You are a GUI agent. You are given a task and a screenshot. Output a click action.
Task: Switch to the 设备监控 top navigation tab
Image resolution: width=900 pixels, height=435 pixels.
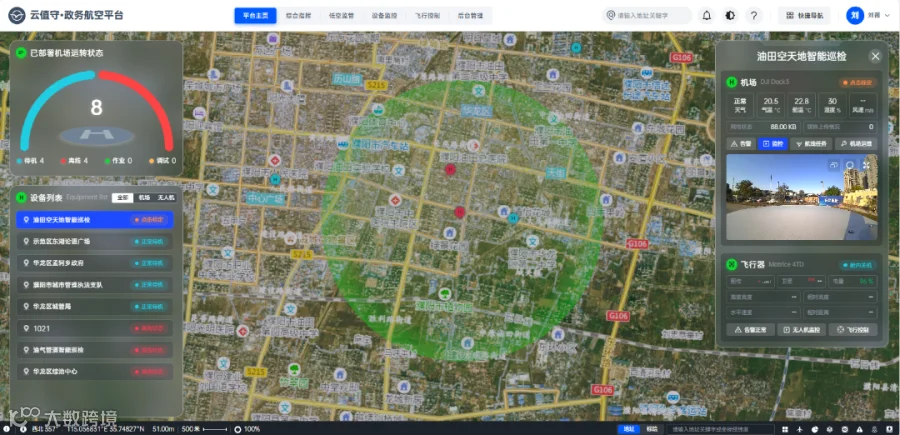coord(384,15)
